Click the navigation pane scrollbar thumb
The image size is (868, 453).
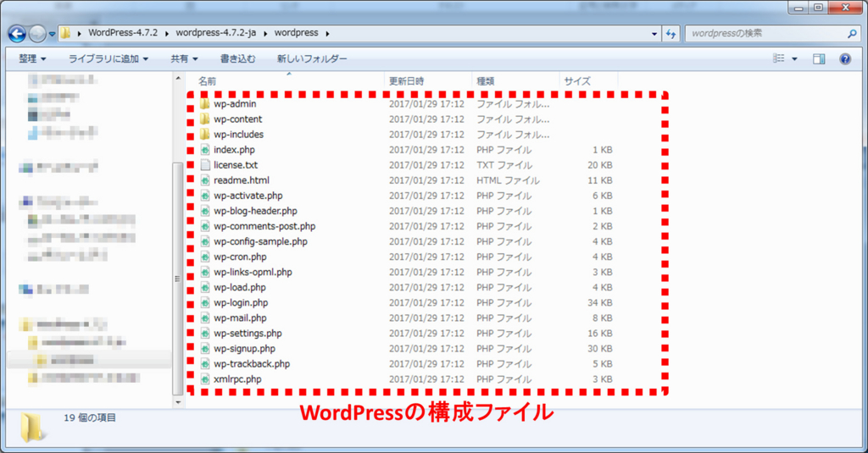pyautogui.click(x=178, y=279)
